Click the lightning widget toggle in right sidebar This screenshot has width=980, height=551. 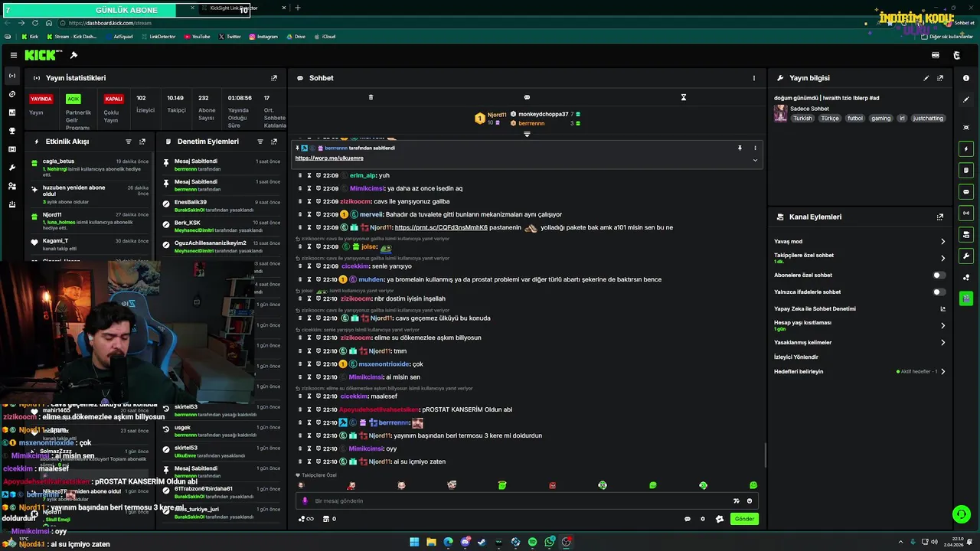(x=966, y=148)
